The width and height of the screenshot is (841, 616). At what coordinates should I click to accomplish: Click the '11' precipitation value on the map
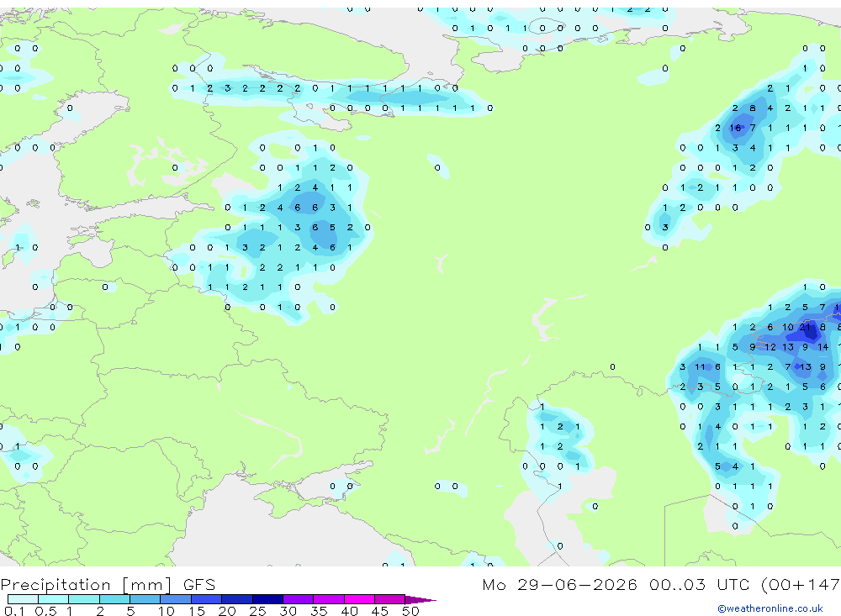pyautogui.click(x=700, y=366)
